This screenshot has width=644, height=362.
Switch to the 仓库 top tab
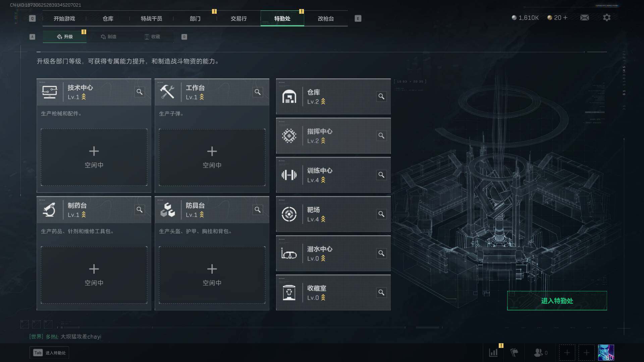(x=108, y=18)
